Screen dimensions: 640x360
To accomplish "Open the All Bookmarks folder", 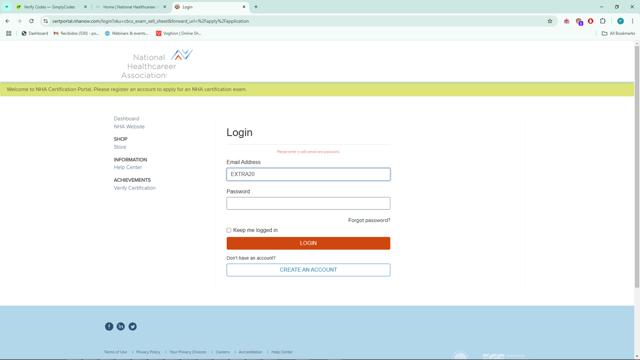I will [x=618, y=33].
